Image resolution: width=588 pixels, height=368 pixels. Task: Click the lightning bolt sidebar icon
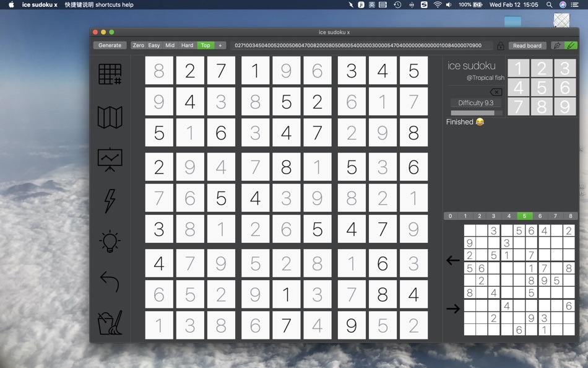pyautogui.click(x=110, y=201)
